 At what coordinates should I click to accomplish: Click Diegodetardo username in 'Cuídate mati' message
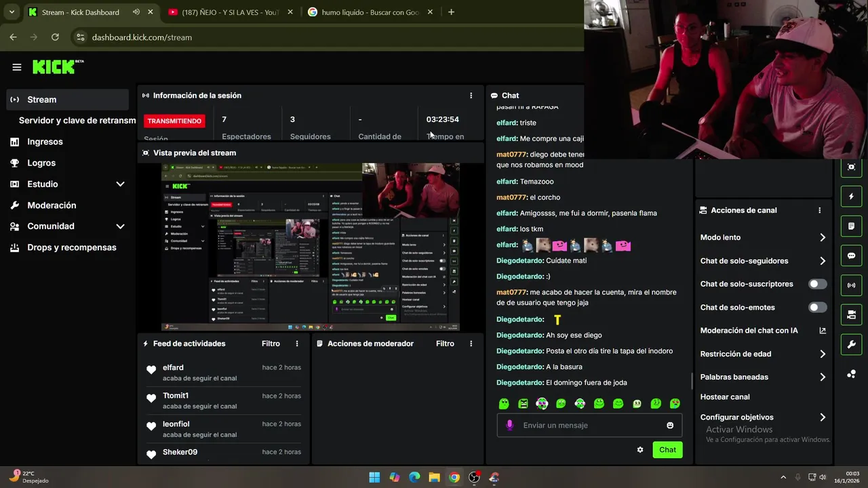point(520,260)
